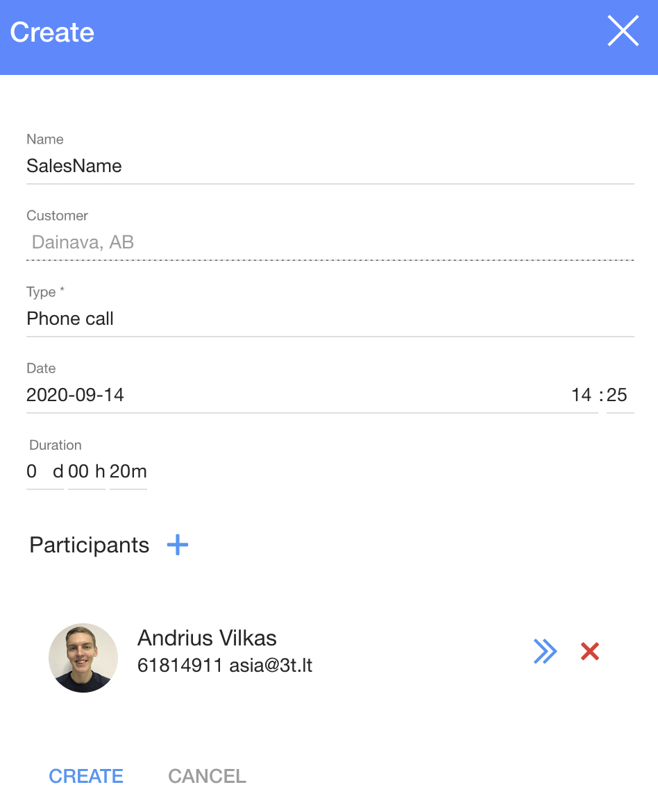Open the Type dropdown showing Phone call
Screen dimensions: 658x812
(x=330, y=319)
